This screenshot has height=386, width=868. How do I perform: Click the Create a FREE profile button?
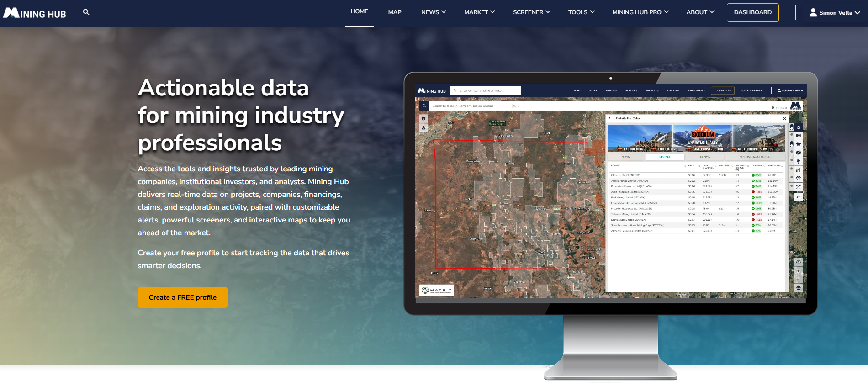coord(183,297)
